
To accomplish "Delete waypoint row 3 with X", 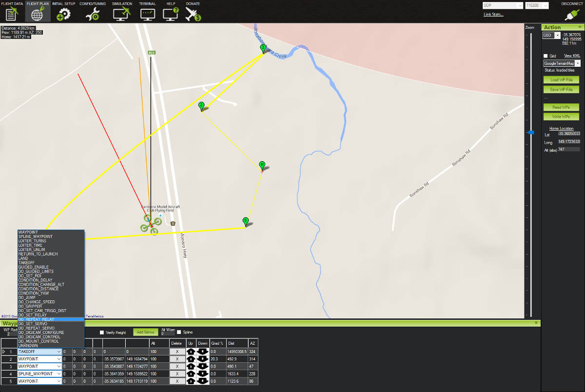I will click(177, 366).
